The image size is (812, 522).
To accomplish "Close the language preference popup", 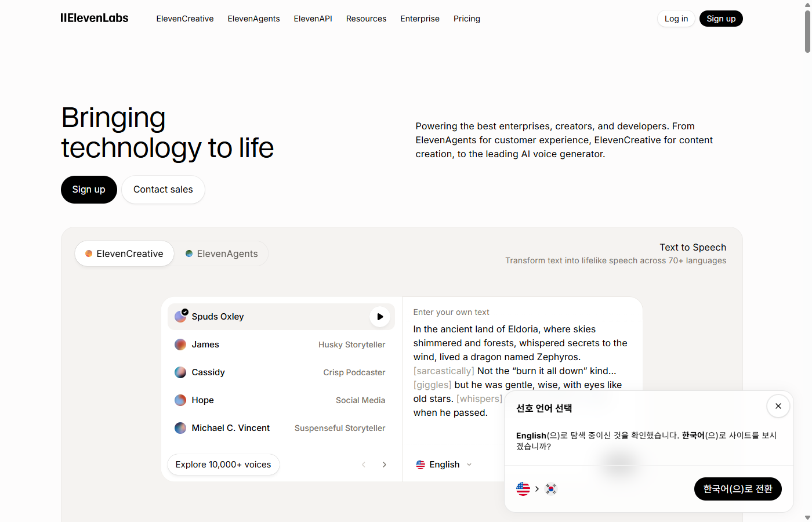I will pyautogui.click(x=778, y=406).
